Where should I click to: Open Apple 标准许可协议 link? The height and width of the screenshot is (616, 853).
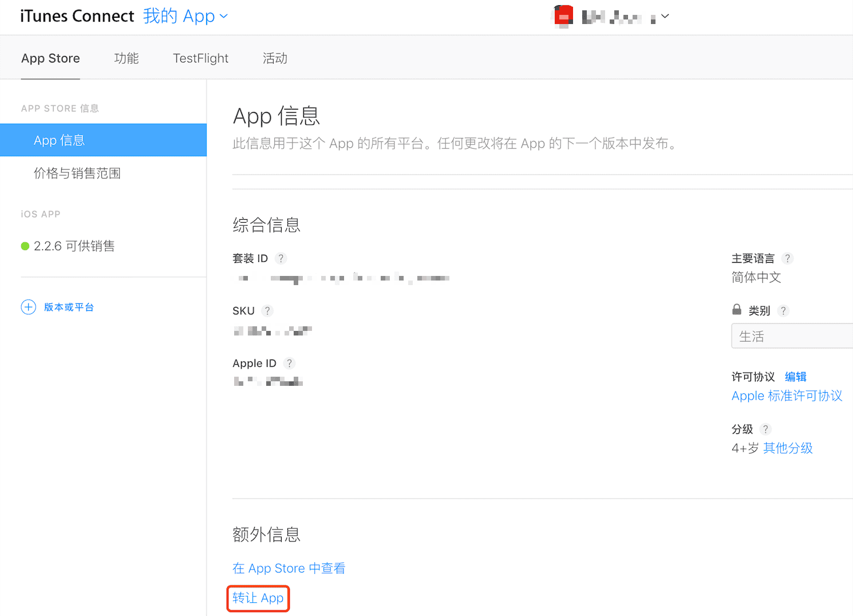[x=787, y=396]
